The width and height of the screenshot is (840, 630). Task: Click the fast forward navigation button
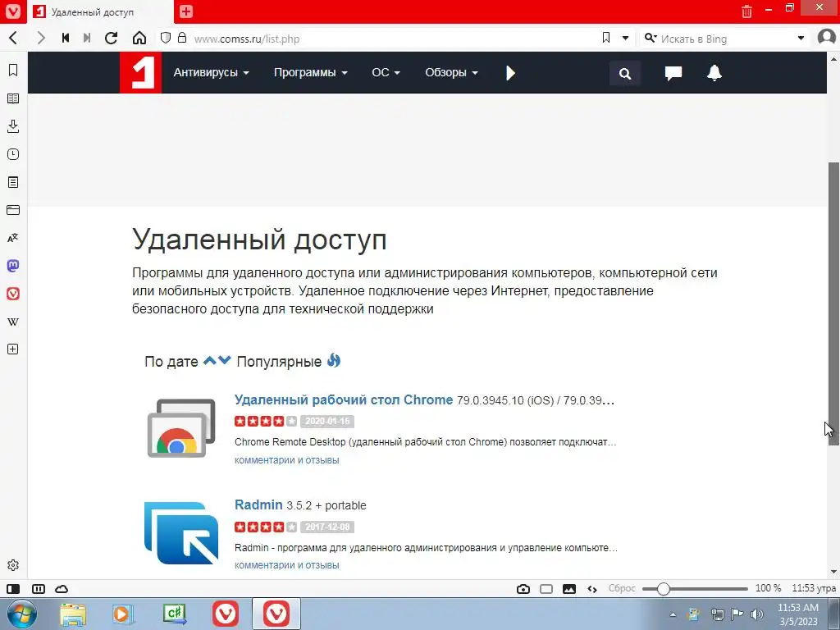(87, 38)
